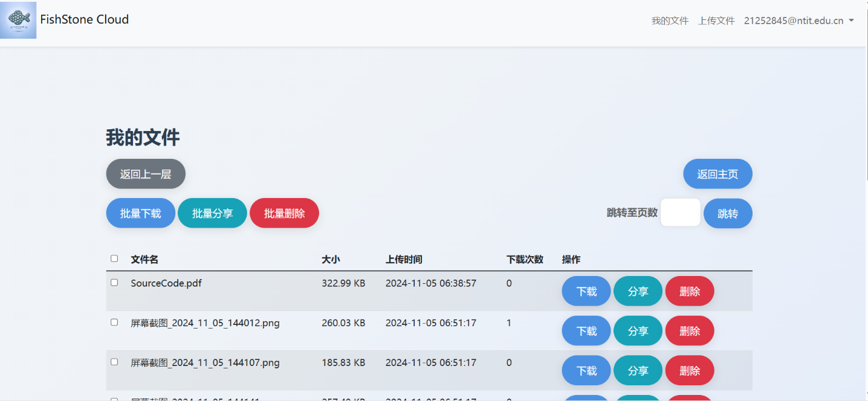Viewport: 868px width, 401px height.
Task: Check the box for SourceCode.pdf
Action: pyautogui.click(x=114, y=283)
